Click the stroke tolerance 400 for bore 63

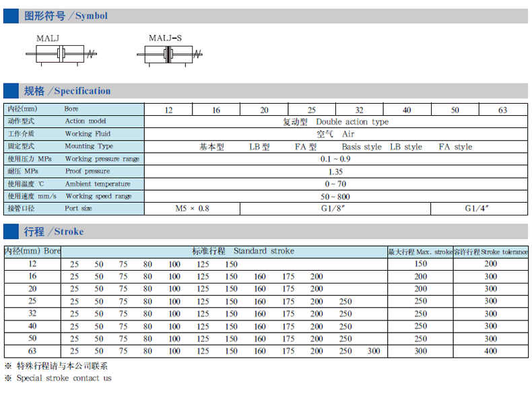pos(491,351)
